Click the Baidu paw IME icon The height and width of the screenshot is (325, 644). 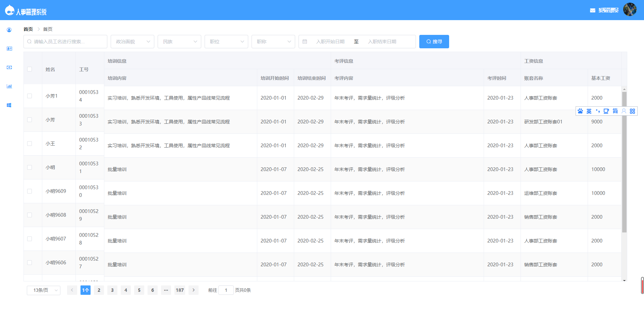pyautogui.click(x=580, y=111)
